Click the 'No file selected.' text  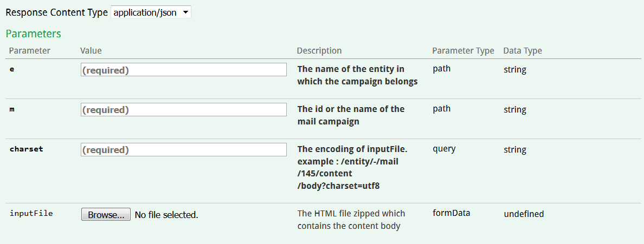(166, 215)
